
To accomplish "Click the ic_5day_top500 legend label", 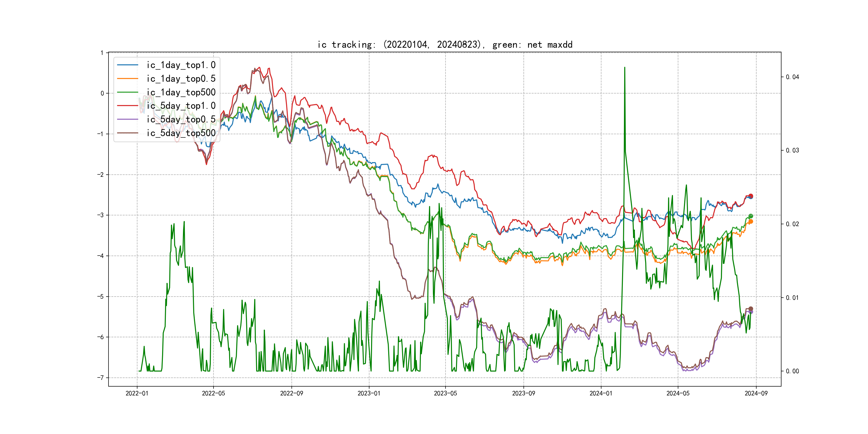I will click(x=181, y=133).
